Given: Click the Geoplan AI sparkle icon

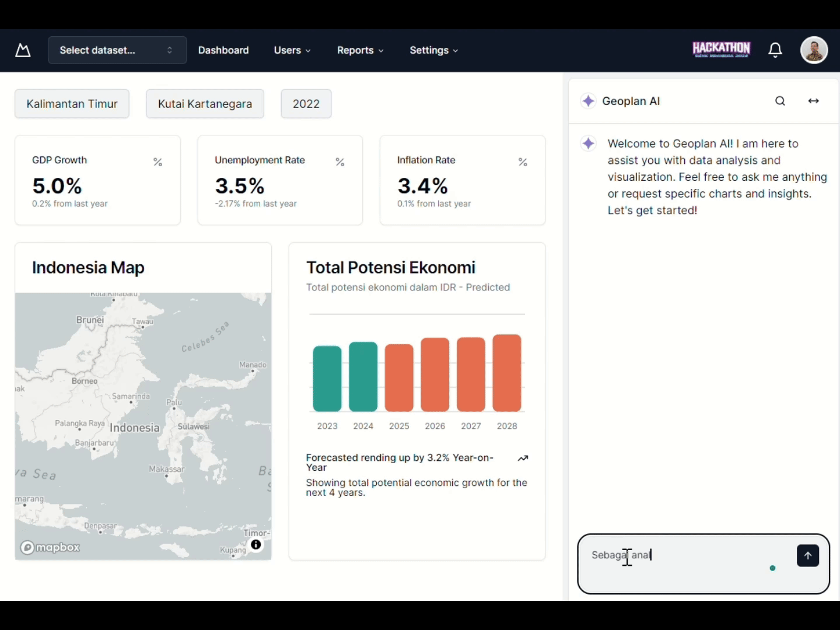Looking at the screenshot, I should [588, 100].
